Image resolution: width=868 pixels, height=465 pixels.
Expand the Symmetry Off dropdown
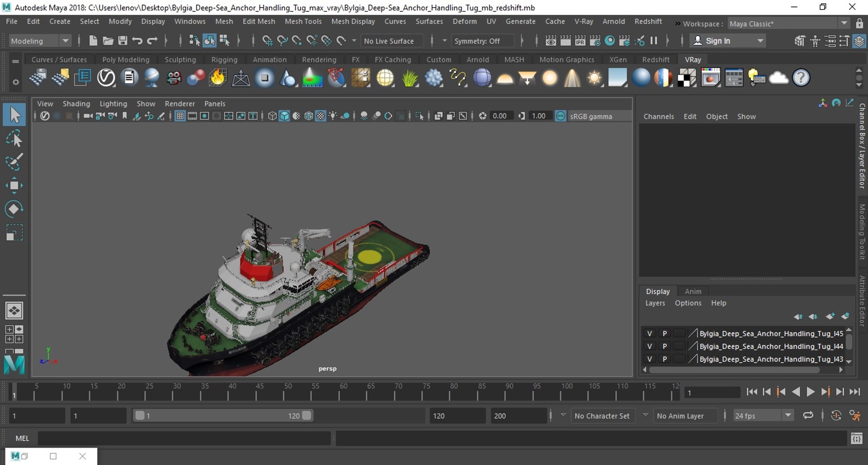pos(444,41)
